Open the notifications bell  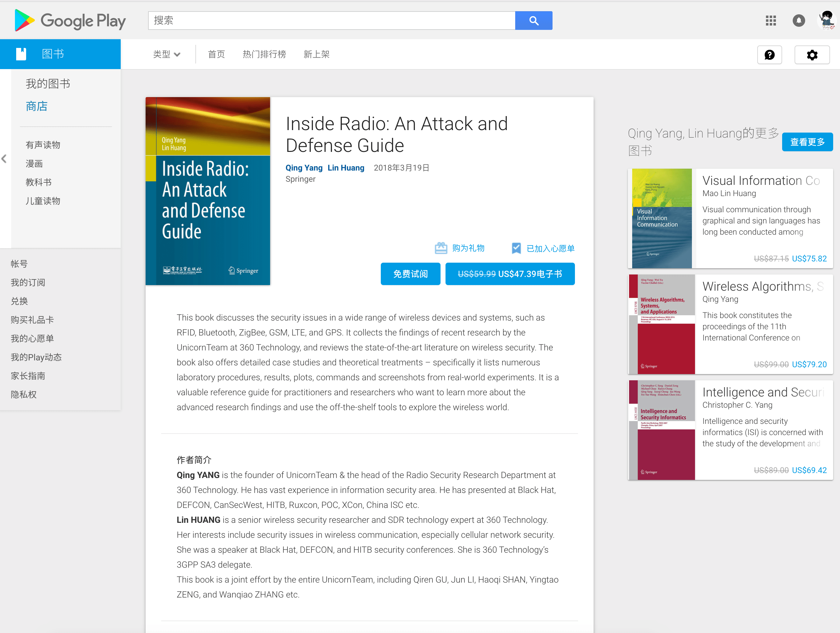799,21
